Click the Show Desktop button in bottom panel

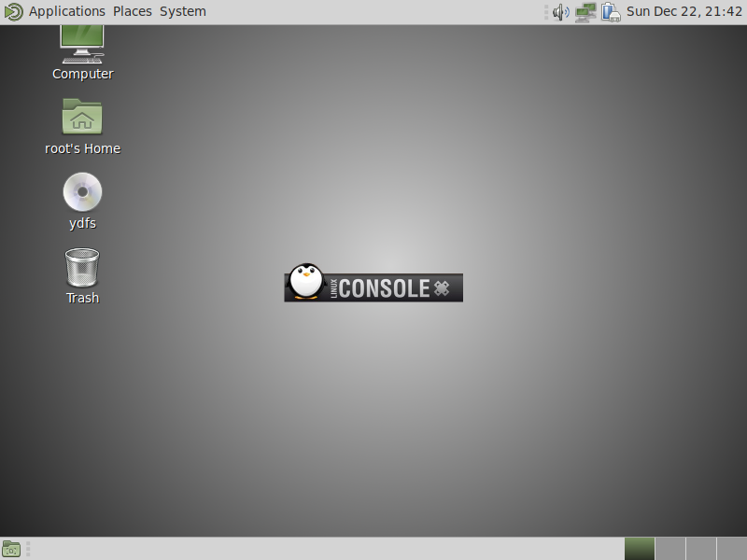pos(11,549)
